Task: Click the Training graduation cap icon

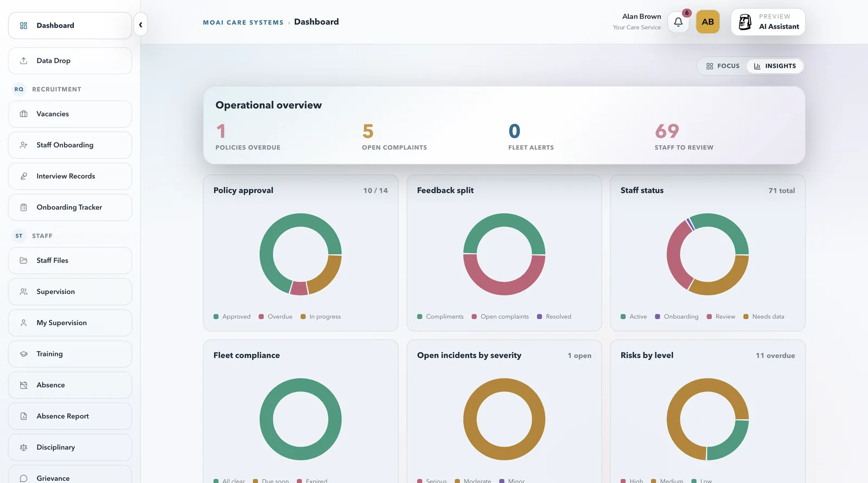Action: coord(24,354)
